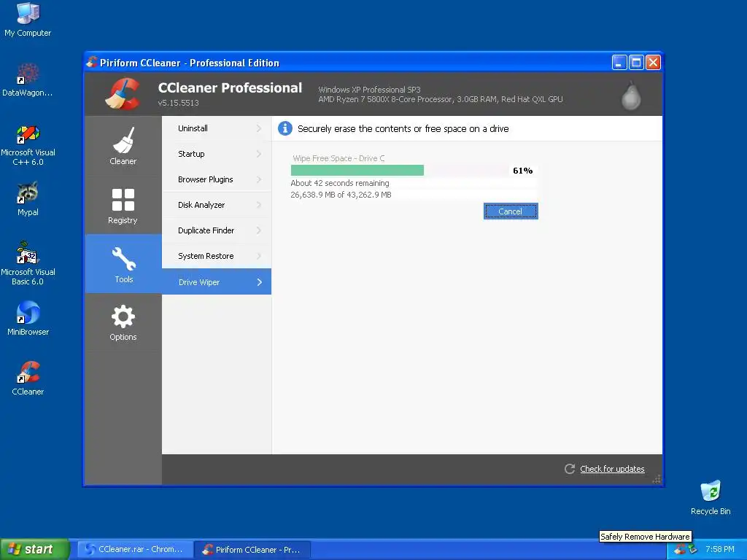Screen dimensions: 747x560
Task: Maximize the CCleaner window
Action: pyautogui.click(x=636, y=63)
